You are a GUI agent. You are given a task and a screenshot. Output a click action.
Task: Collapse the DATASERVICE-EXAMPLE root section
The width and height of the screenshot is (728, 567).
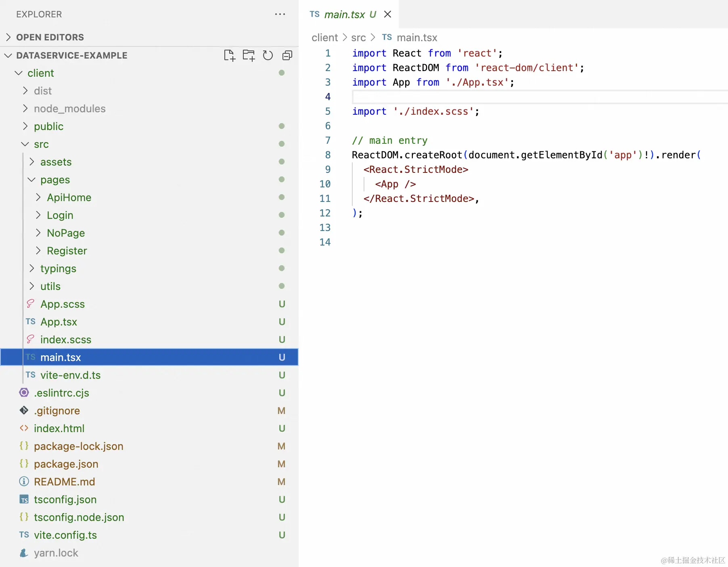8,55
